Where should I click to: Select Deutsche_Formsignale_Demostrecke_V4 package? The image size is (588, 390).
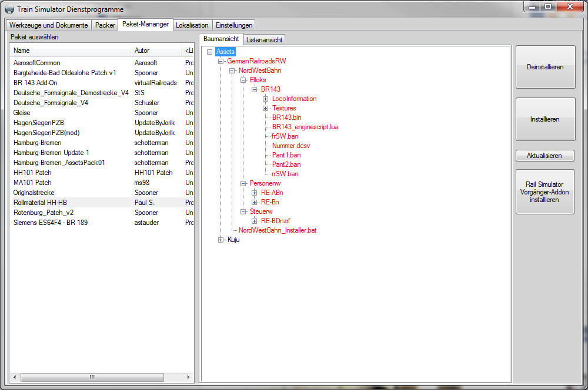pos(71,93)
